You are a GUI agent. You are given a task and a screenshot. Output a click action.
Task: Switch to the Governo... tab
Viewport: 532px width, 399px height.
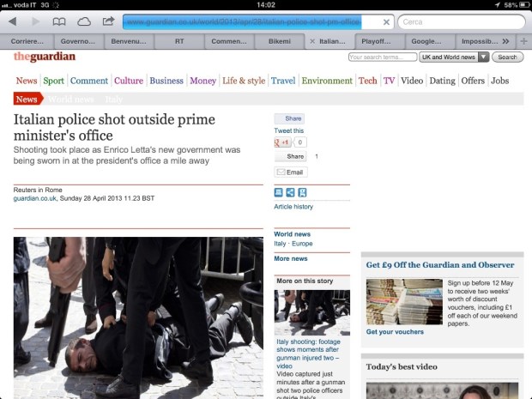(x=78, y=41)
